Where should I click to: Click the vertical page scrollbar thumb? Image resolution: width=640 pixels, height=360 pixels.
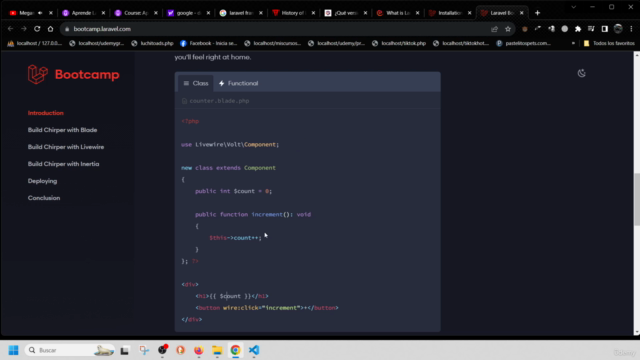coord(636,199)
